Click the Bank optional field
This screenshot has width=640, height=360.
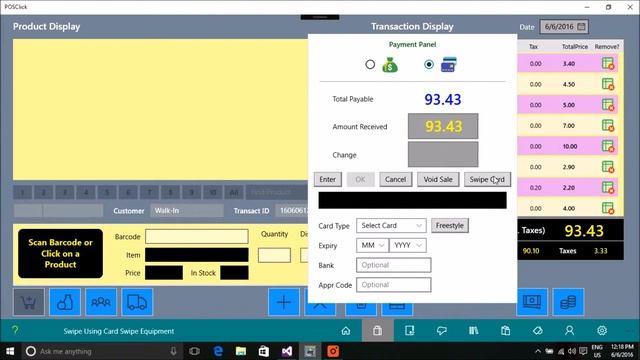tap(393, 265)
